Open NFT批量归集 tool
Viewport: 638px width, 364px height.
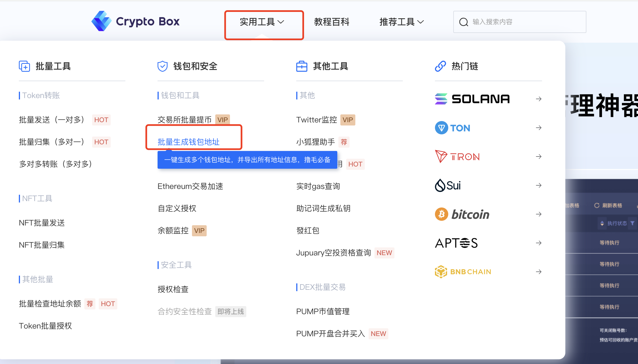pos(42,245)
